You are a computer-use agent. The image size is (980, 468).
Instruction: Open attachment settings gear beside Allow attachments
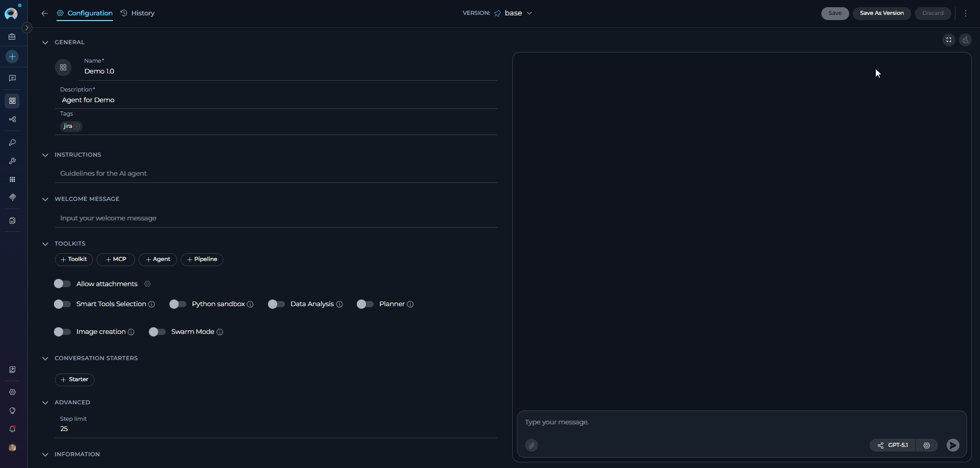[x=147, y=284]
